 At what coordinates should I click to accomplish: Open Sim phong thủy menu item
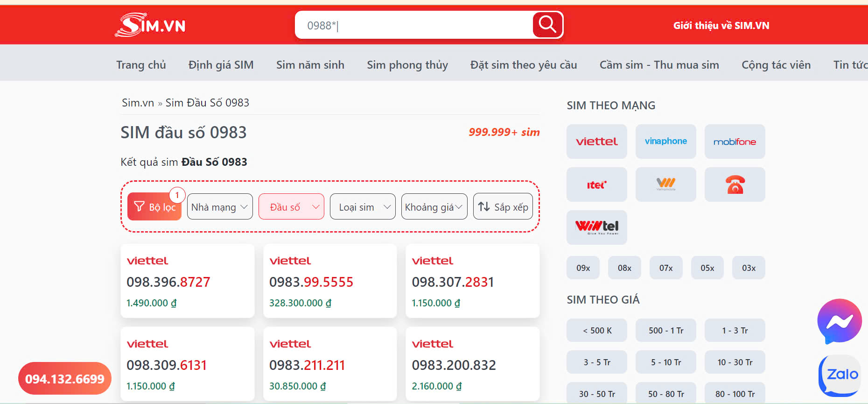(407, 65)
